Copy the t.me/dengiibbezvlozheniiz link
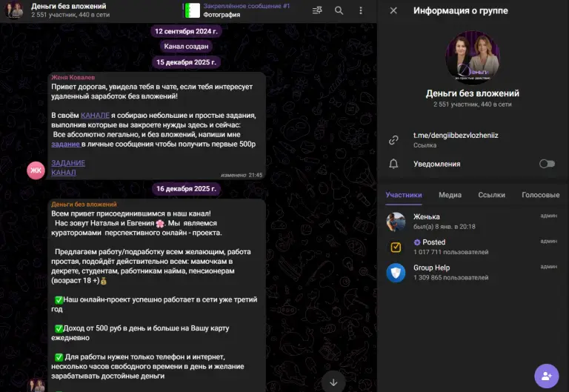Screen dimensions: 569x392 click(456, 136)
